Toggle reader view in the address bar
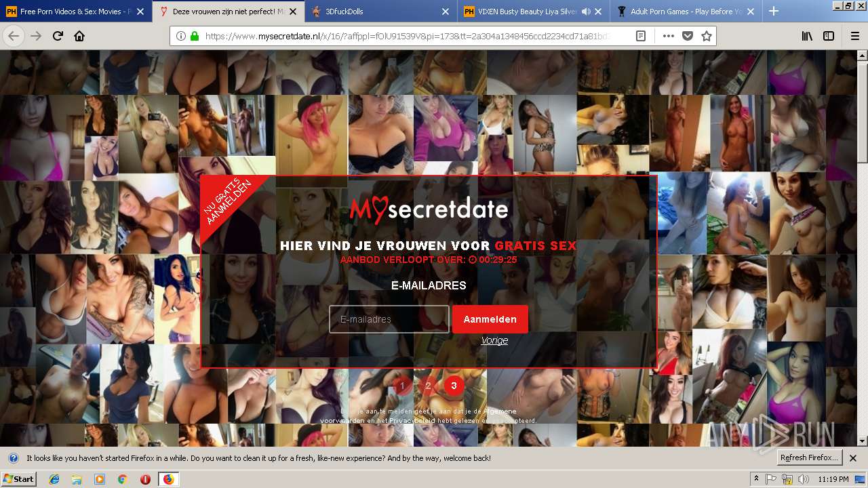Image resolution: width=868 pixels, height=488 pixels. pos(641,36)
